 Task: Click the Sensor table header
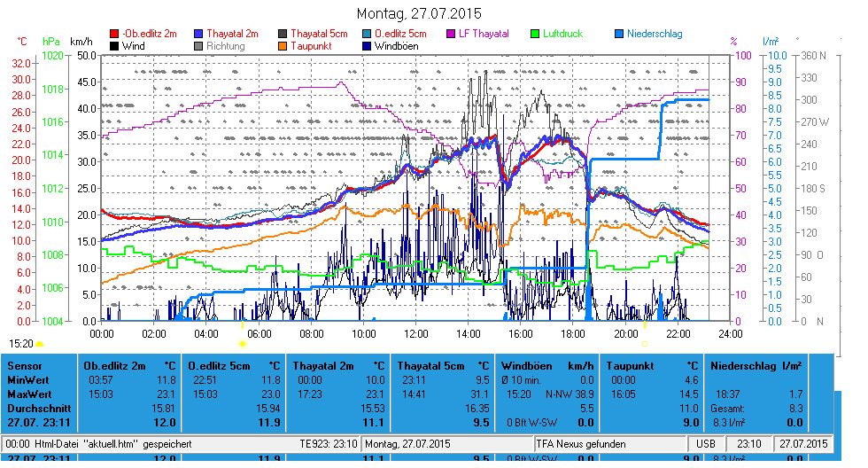[x=25, y=366]
